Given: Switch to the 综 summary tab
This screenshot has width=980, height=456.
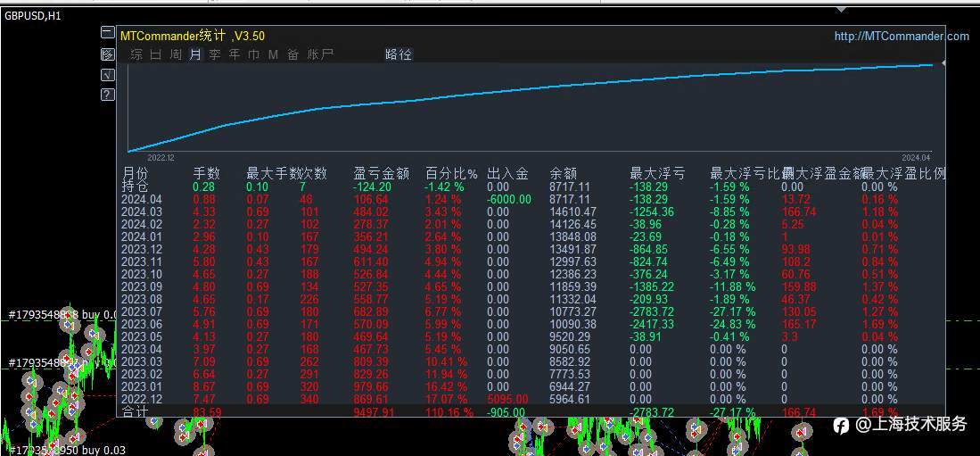Looking at the screenshot, I should click(x=136, y=54).
